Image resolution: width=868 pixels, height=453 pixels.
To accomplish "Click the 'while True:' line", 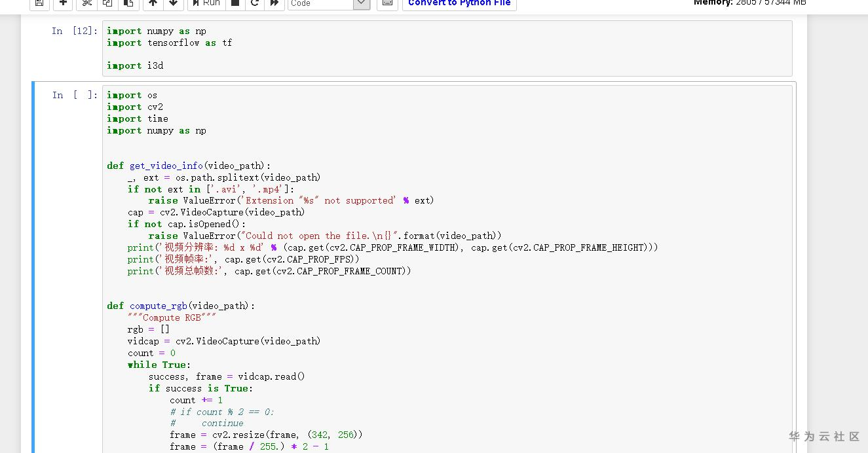I will (x=159, y=365).
